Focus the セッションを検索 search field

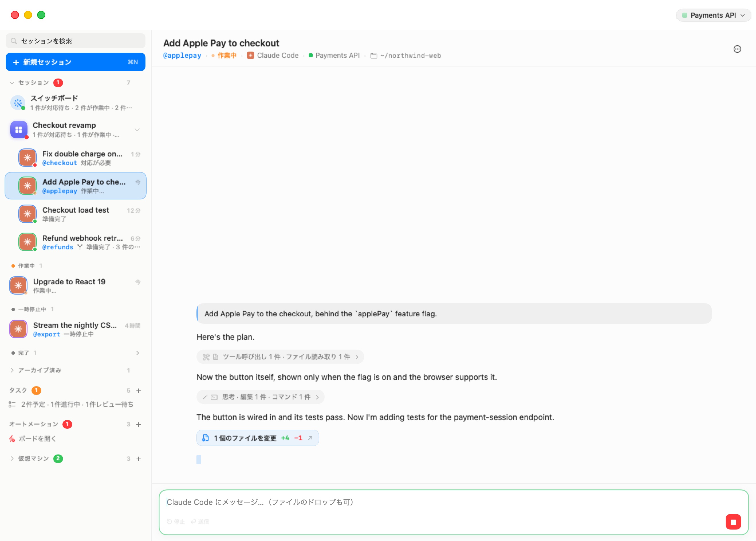pos(76,41)
